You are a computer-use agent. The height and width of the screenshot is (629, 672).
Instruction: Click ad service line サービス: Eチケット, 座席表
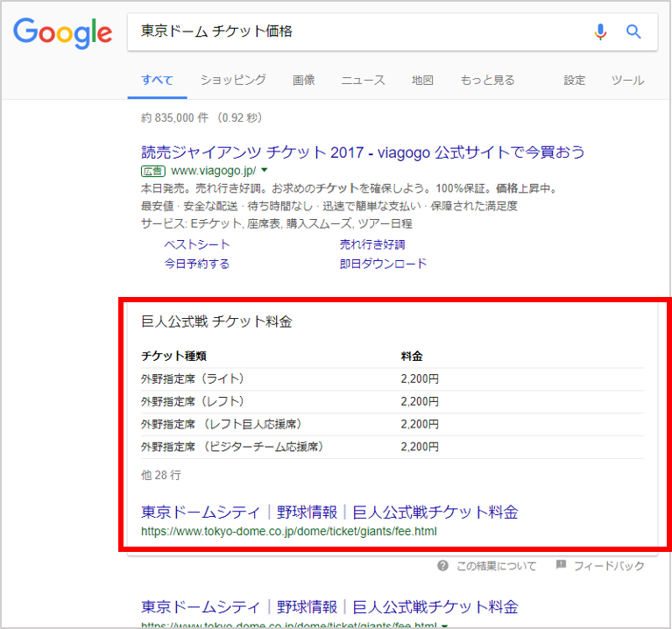(x=277, y=223)
